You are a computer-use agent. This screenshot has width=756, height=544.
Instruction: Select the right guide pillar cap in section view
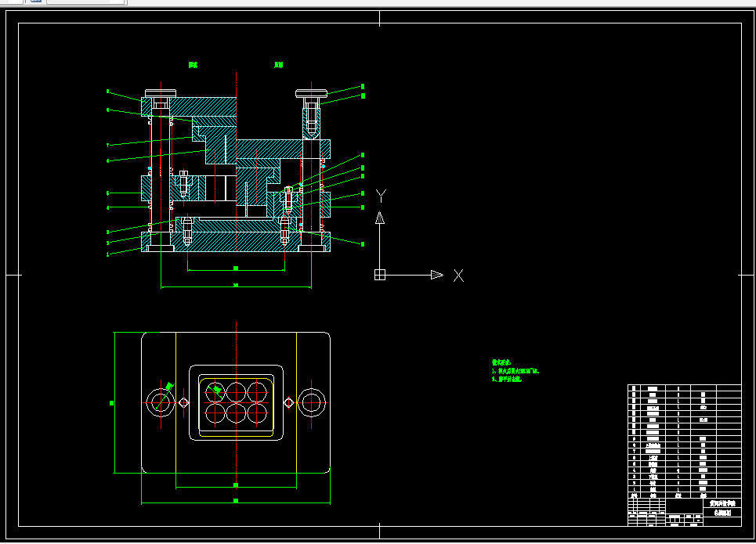click(312, 93)
